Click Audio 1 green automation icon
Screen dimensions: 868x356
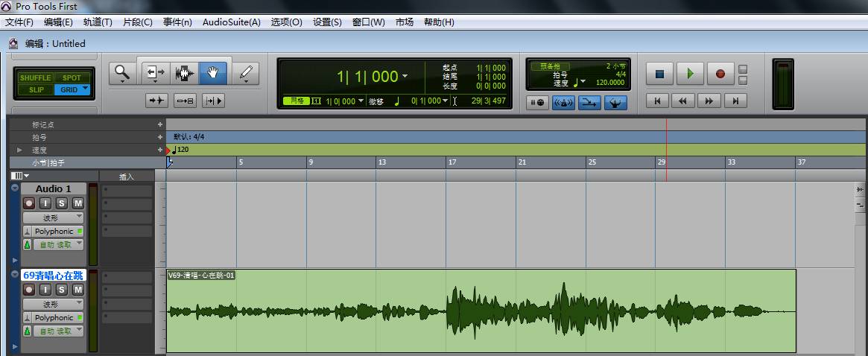27,245
